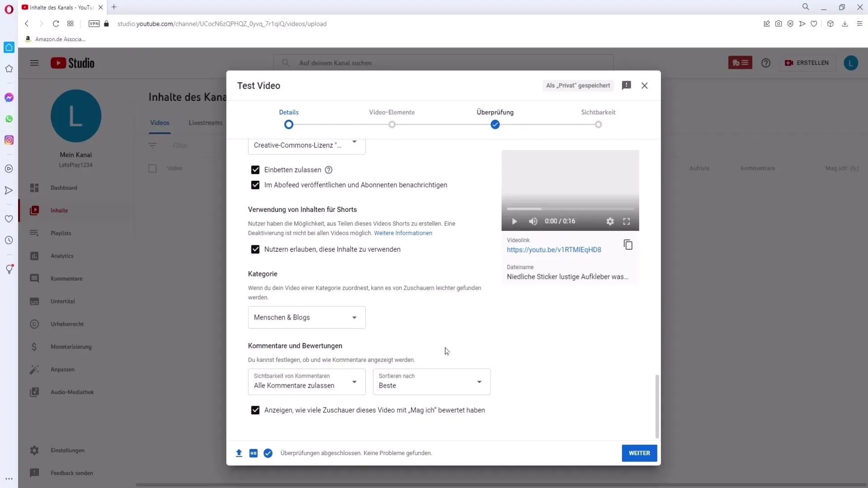868x488 pixels.
Task: Open Einstellungen in left navigation
Action: click(67, 450)
